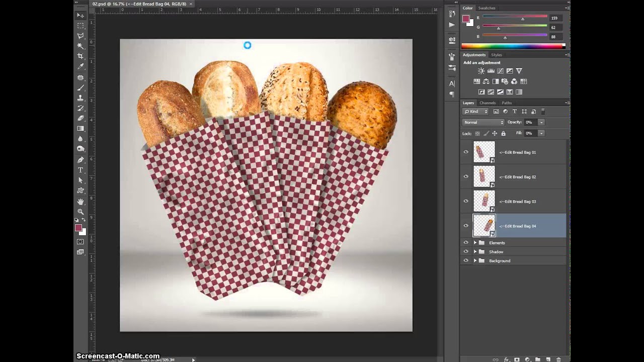This screenshot has height=362, width=644.
Task: Toggle lock transparent pixels
Action: (477, 133)
